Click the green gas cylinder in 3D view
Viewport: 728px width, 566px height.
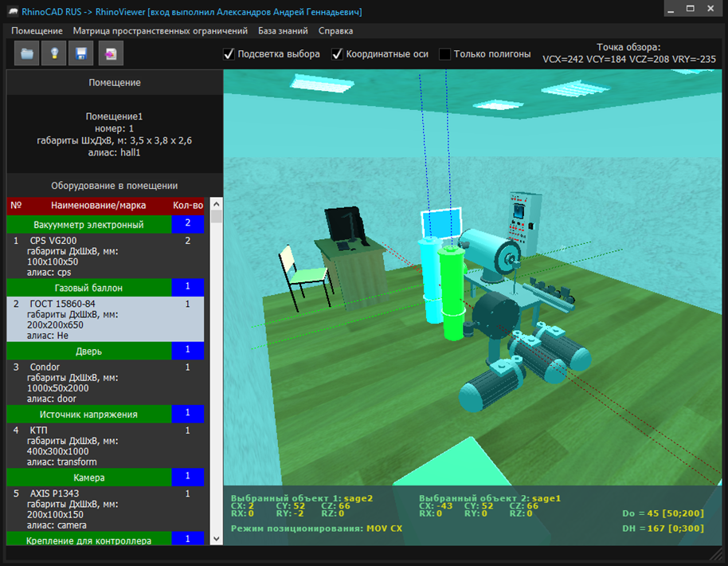[x=451, y=295]
